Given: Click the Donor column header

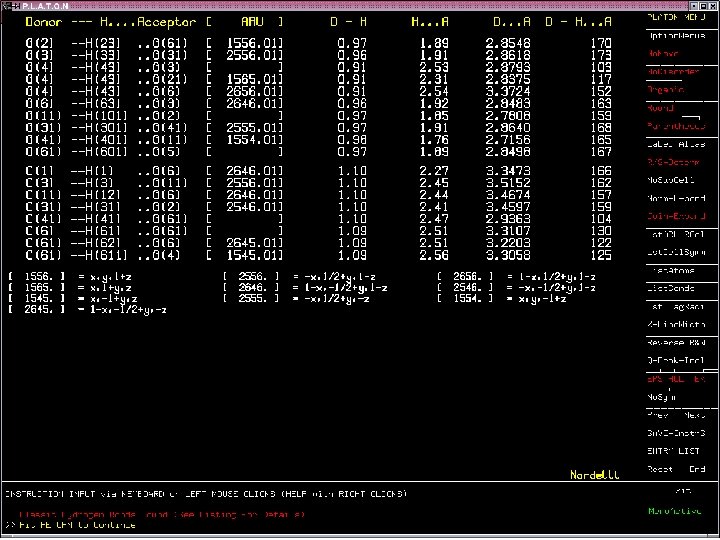Looking at the screenshot, I should click(44, 22).
